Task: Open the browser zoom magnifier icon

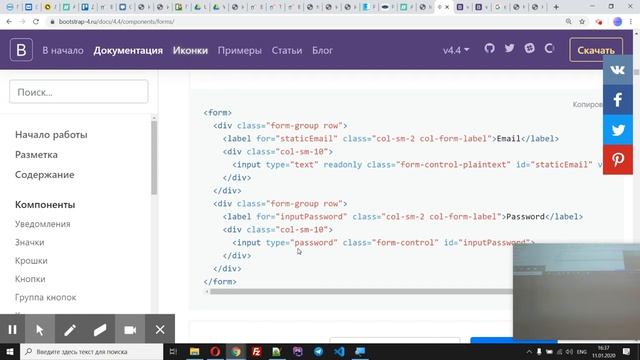Action: (569, 21)
